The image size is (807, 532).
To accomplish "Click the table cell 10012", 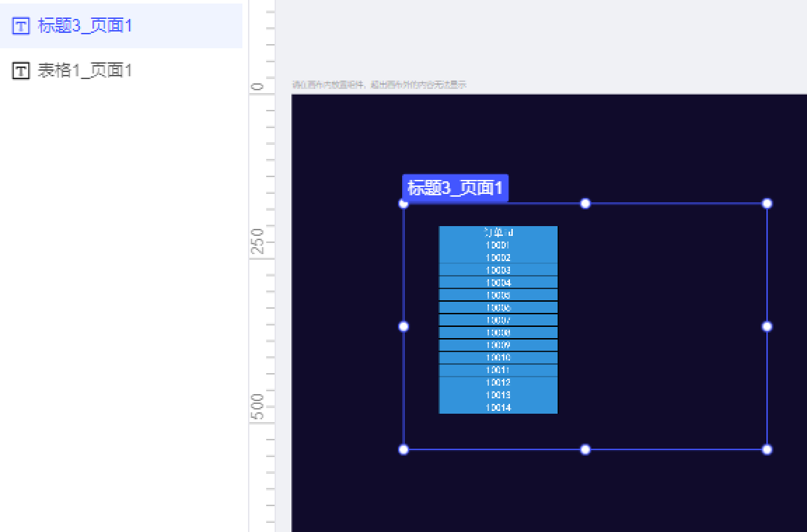I will tap(498, 382).
